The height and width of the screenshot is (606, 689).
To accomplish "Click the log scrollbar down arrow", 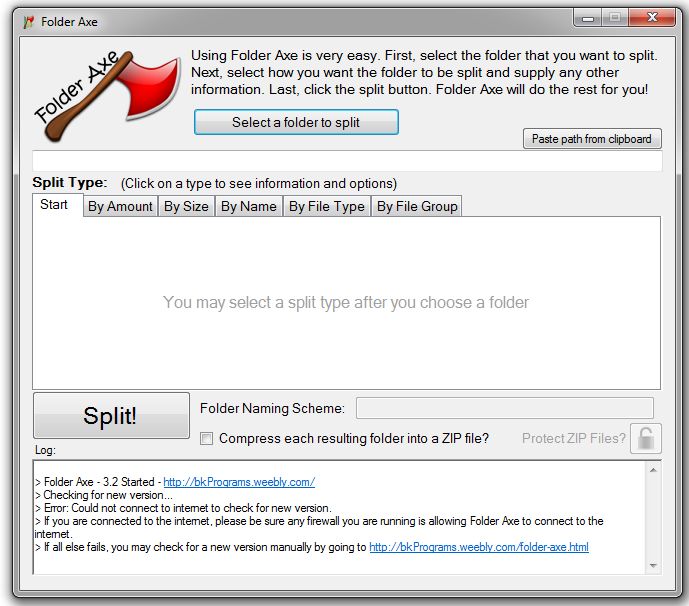I will (653, 565).
